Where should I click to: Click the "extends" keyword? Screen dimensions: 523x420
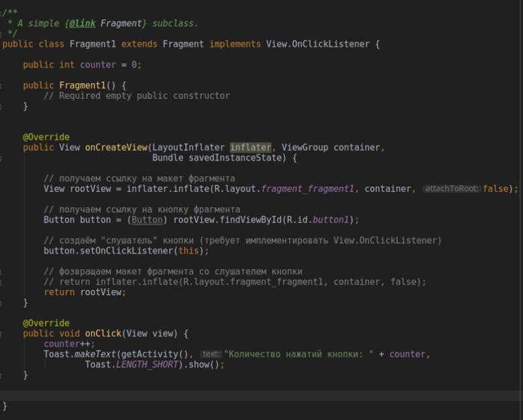pos(139,44)
